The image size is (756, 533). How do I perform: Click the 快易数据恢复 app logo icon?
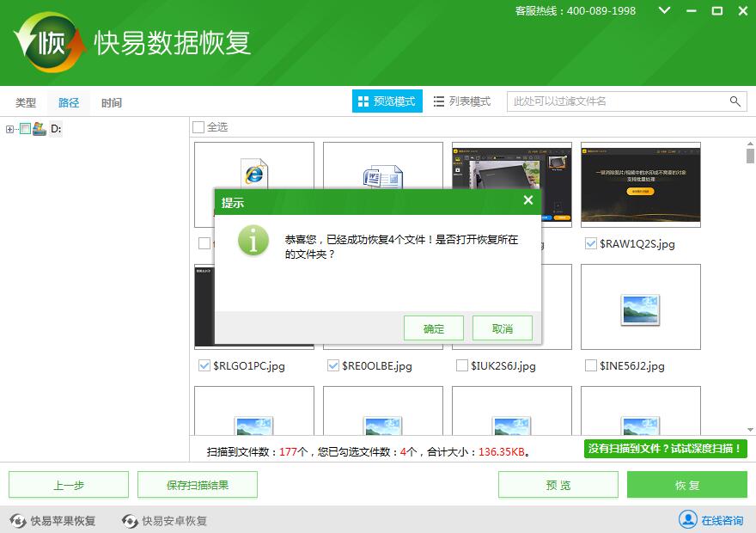(50, 43)
